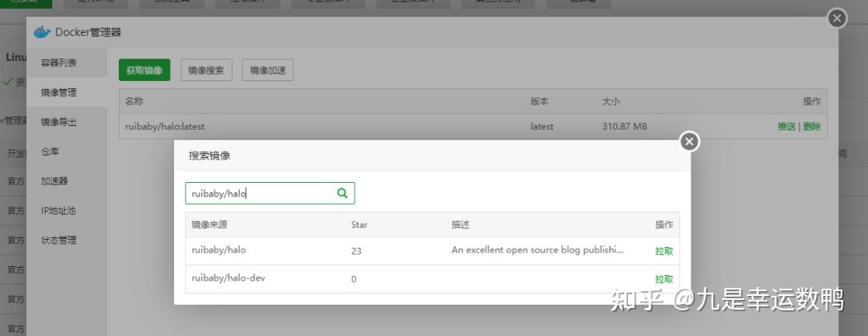Click the 镜像加速 button

[268, 71]
